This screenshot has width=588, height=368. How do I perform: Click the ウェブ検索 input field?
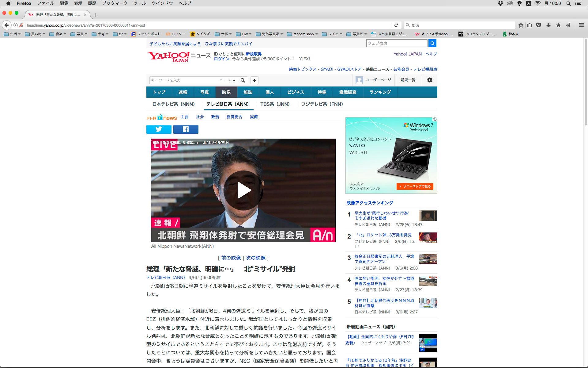point(396,43)
